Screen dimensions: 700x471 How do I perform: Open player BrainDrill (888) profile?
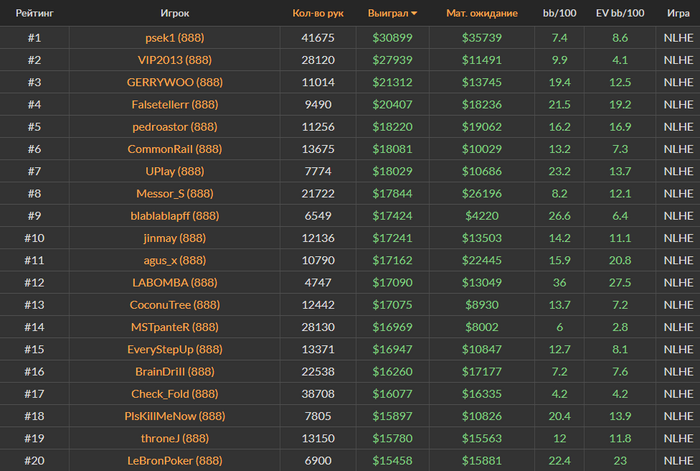[175, 372]
